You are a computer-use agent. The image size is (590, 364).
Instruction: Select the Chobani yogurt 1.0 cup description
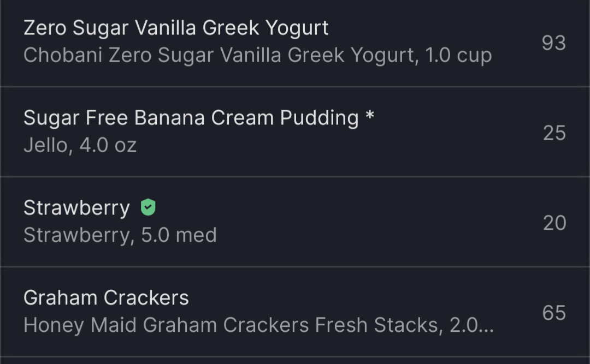[258, 56]
